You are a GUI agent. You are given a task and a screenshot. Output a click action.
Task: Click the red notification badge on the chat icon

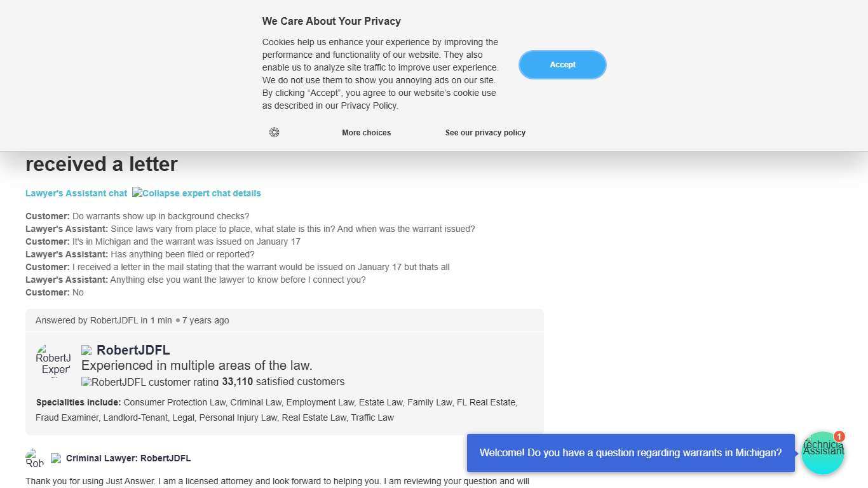839,437
